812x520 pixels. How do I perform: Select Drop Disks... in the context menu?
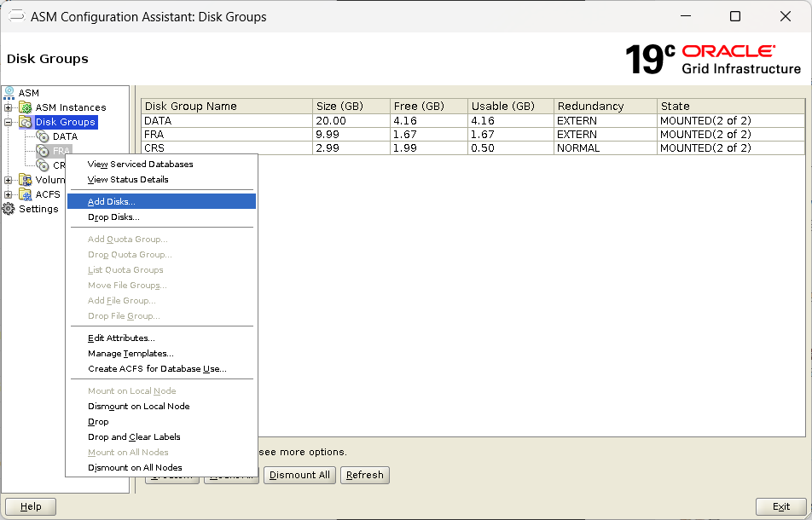point(161,217)
